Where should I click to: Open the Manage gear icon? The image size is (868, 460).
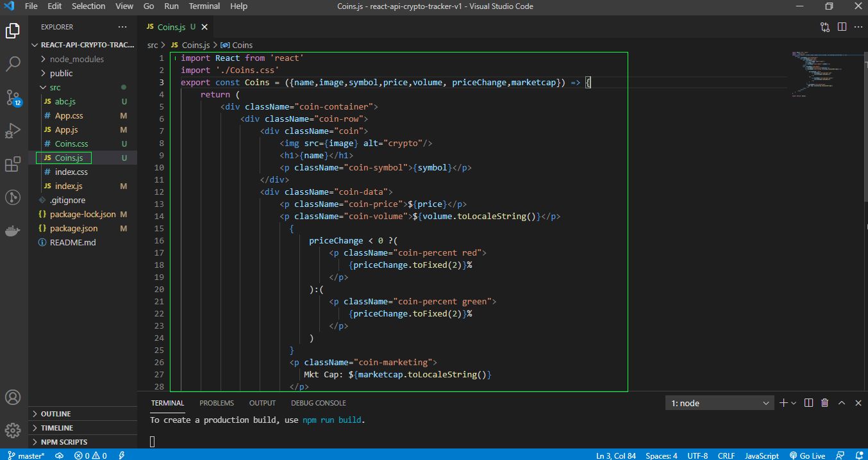pyautogui.click(x=13, y=430)
